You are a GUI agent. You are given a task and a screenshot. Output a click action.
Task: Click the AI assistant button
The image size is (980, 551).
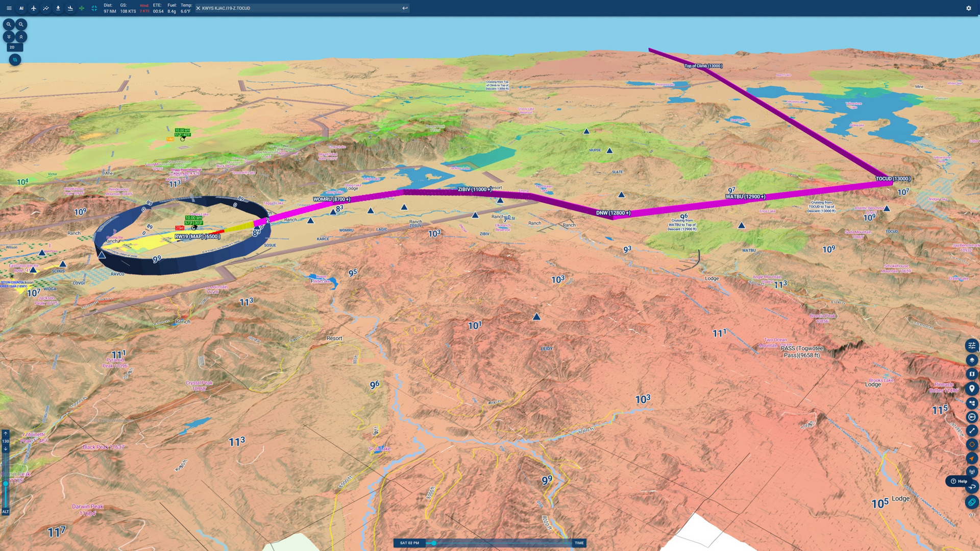21,8
